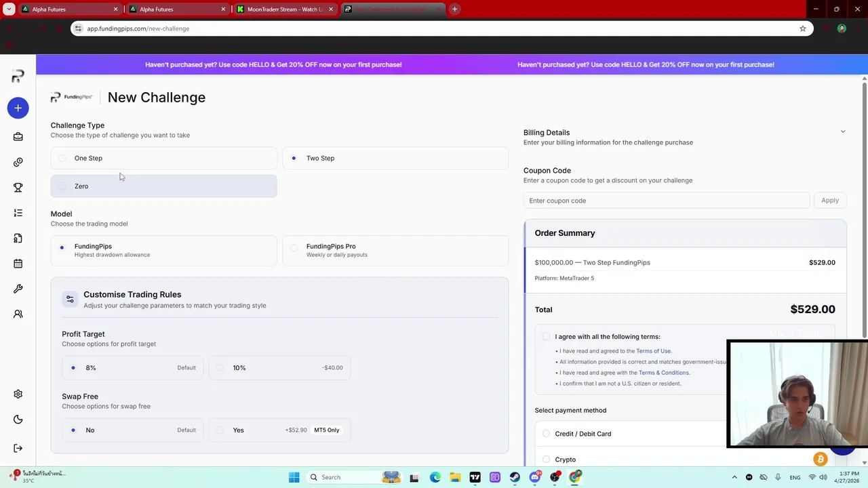Click the FundingPips logo at sidebar top
Screen dimensions: 868x488
coord(18,76)
